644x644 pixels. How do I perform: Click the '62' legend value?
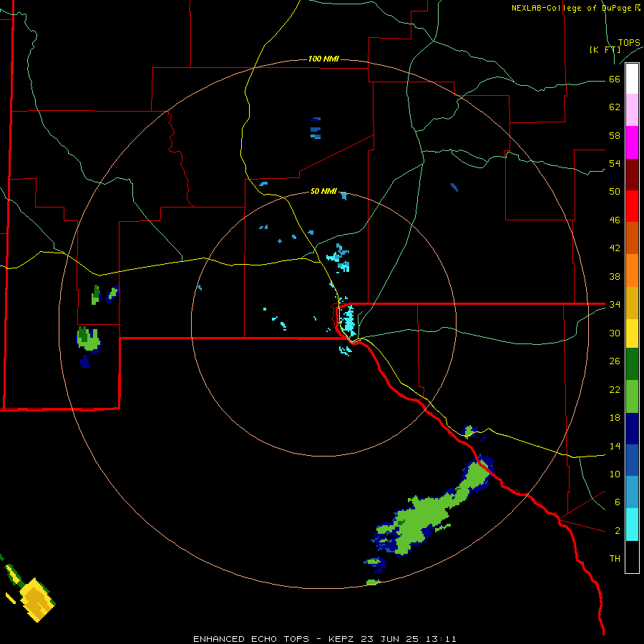point(615,107)
